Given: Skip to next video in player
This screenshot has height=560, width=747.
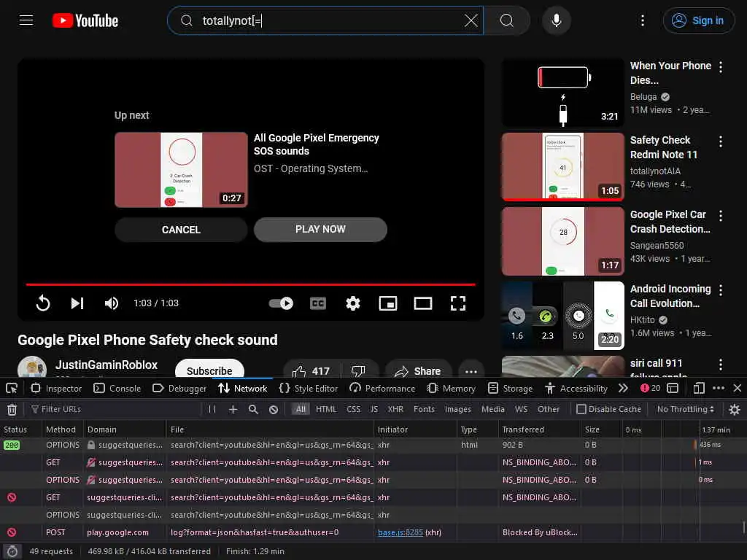Looking at the screenshot, I should point(77,303).
